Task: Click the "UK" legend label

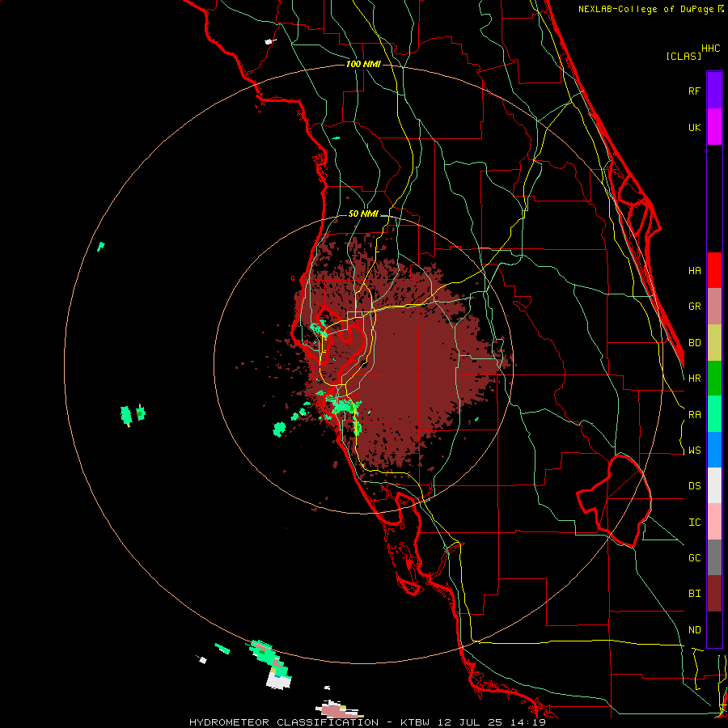Action: tap(694, 127)
